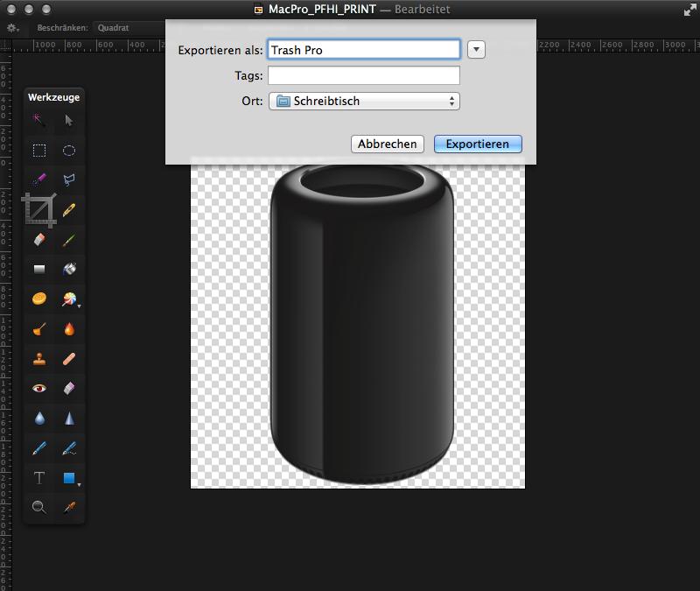Activate the Type text tool
700x591 pixels.
(39, 478)
